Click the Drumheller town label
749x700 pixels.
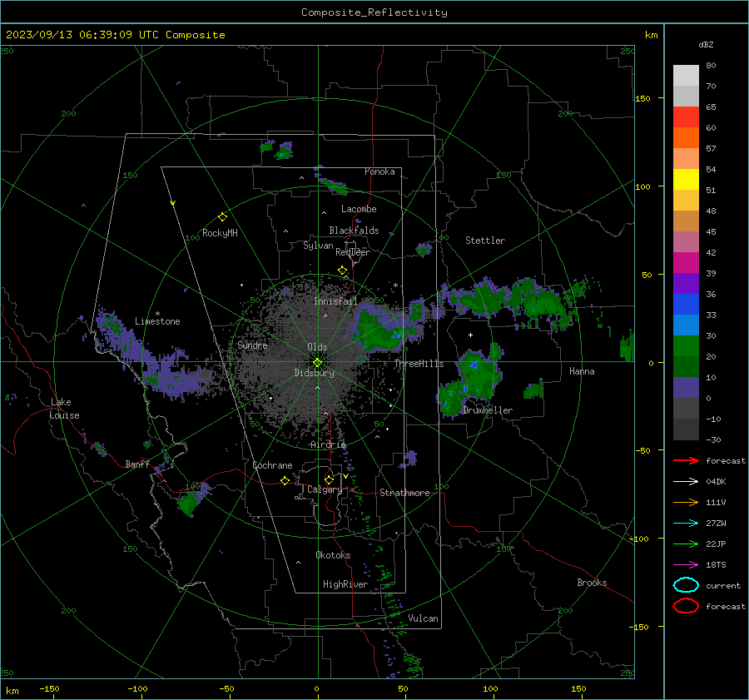coord(488,410)
